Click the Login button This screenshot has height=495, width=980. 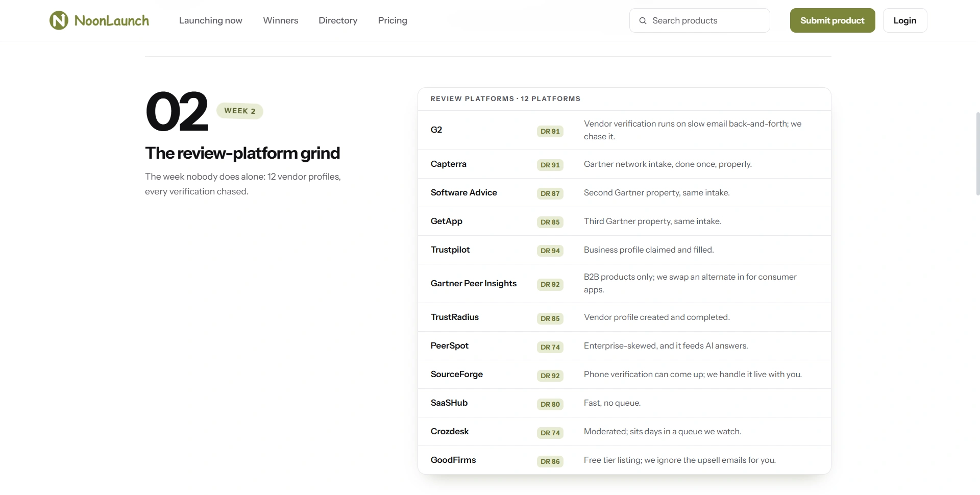point(905,20)
